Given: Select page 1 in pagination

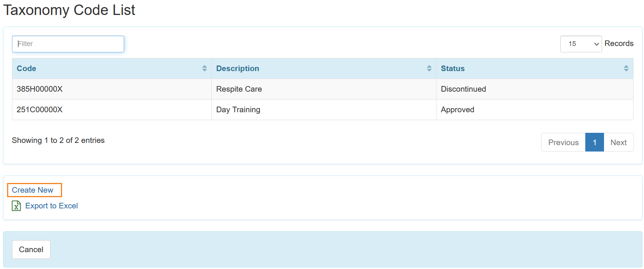Looking at the screenshot, I should [594, 143].
